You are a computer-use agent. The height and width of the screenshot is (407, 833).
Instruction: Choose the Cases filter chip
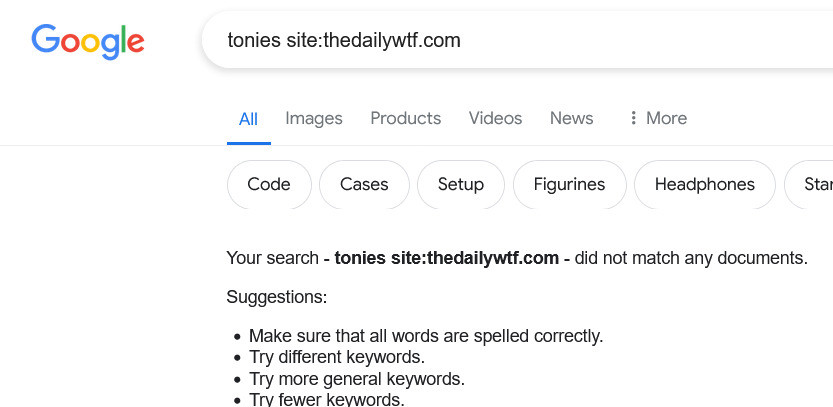[364, 184]
